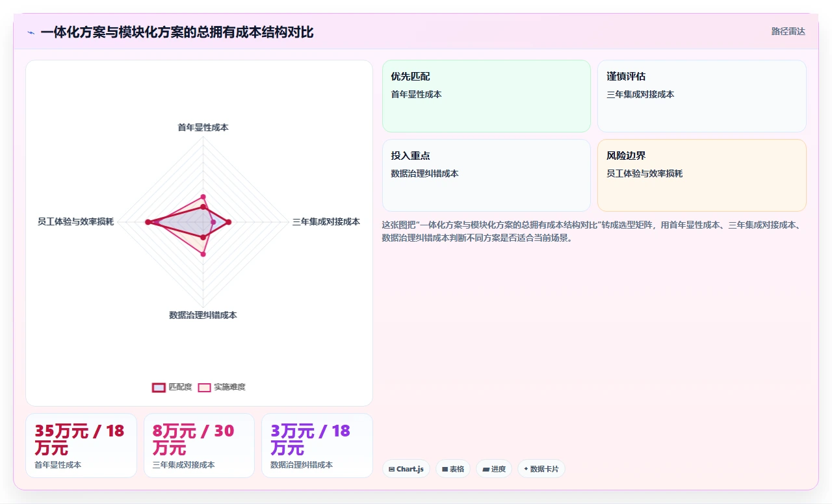Click 三年集成对接成本 caption under 8万元 card
The image size is (832, 504).
183,465
